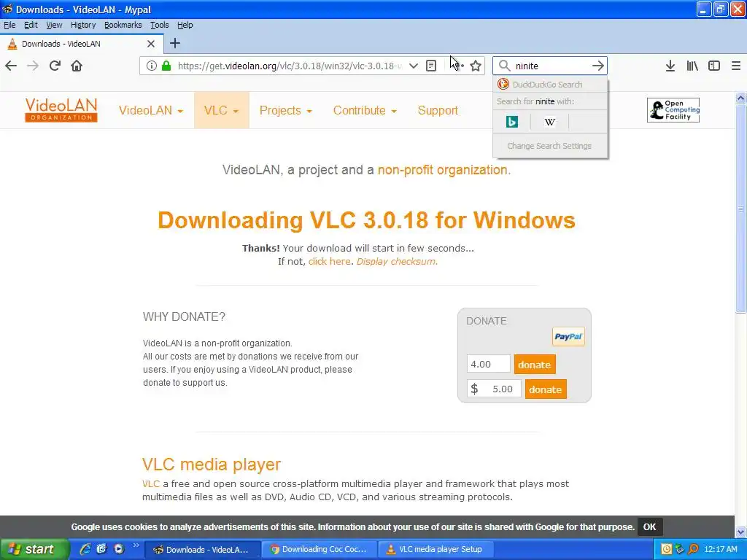Click donate button next to 4.00
This screenshot has width=747, height=560.
535,365
